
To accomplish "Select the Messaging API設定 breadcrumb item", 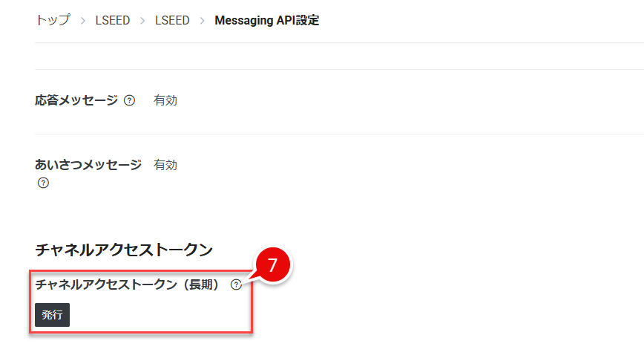I will tap(266, 21).
